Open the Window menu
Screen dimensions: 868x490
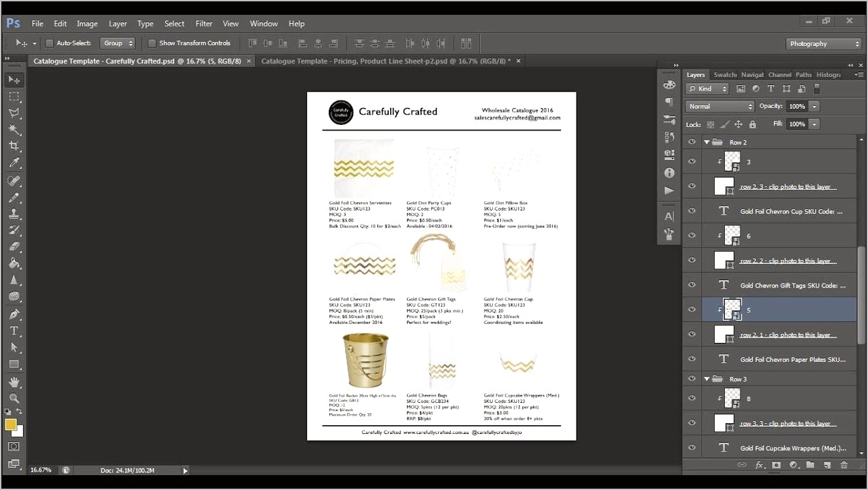click(264, 24)
